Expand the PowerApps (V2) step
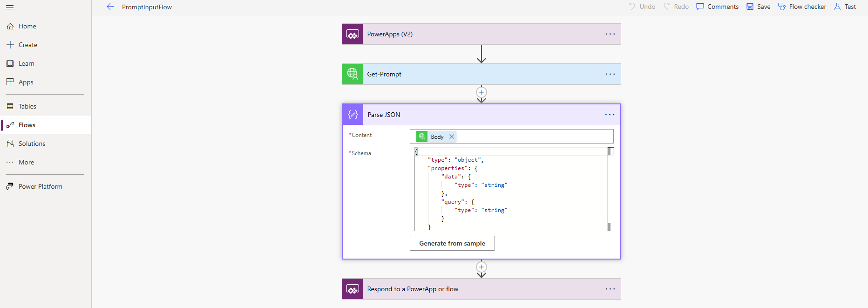The image size is (868, 308). coord(481,34)
